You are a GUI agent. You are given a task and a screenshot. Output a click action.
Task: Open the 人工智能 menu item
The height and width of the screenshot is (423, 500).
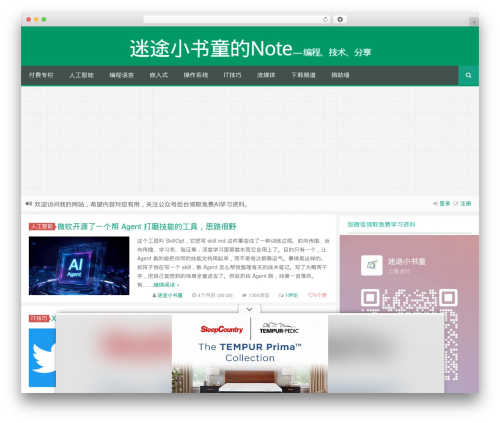(81, 75)
